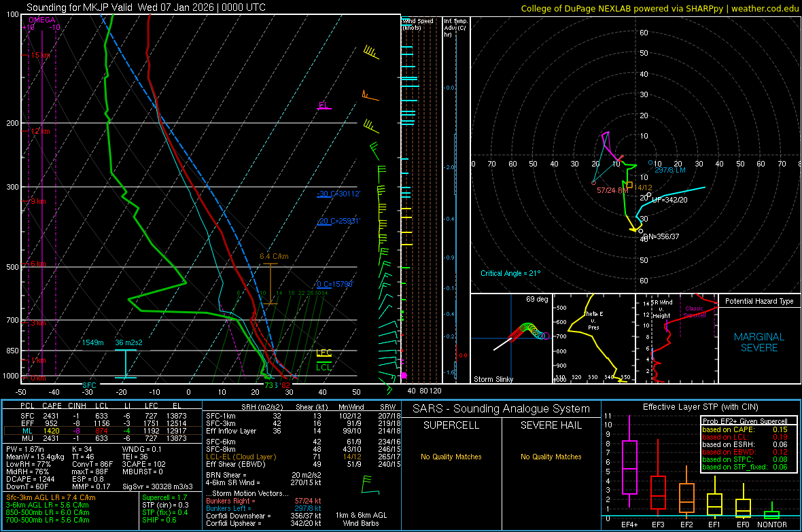Screen dimensions: 802x532
Task: Click the 'Classic Supercell' label in the SR Wind panel
Action: [x=695, y=312]
